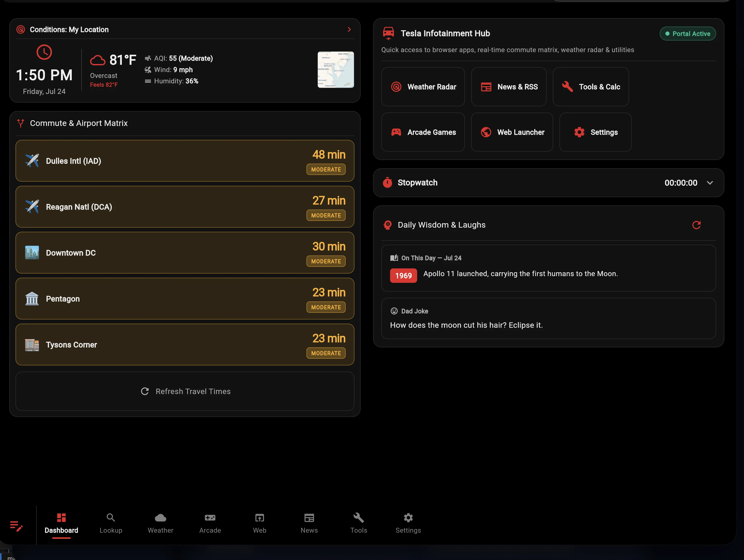Click the Wind fan icon
The width and height of the screenshot is (744, 560).
click(148, 70)
